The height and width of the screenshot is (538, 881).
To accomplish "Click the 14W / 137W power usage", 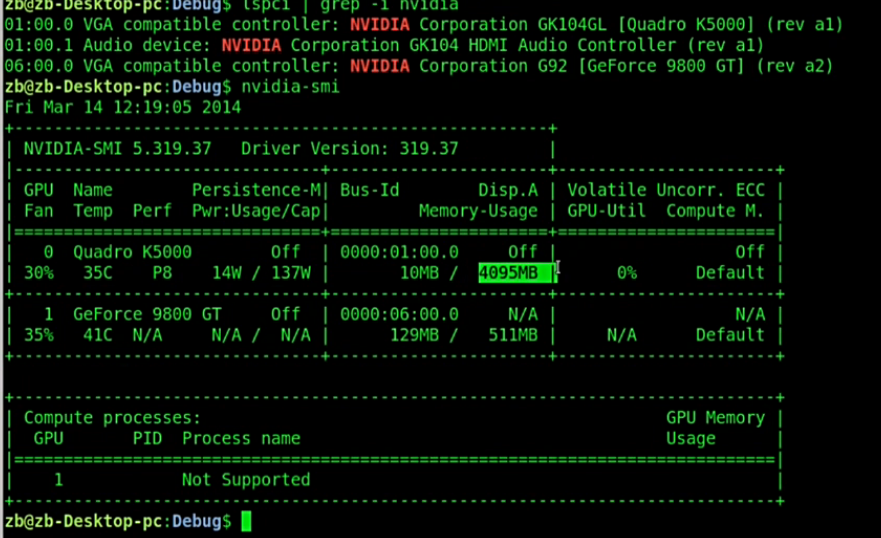I will 261,273.
